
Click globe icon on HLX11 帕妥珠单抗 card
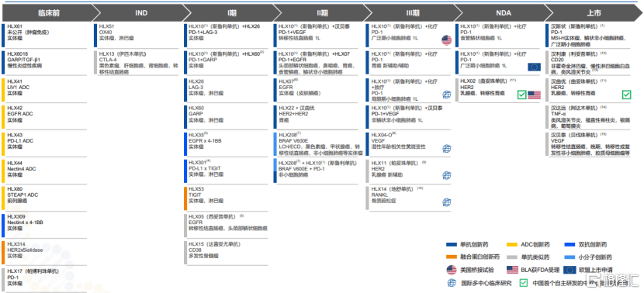[x=446, y=176]
